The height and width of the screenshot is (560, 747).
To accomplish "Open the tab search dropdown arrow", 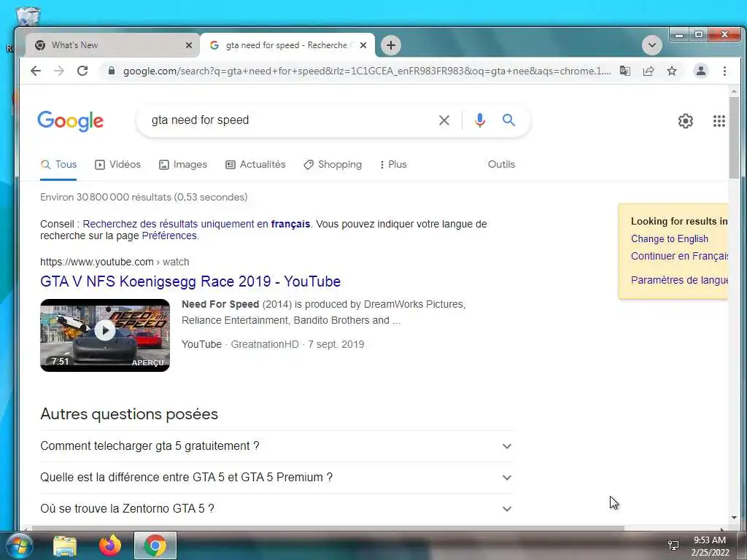I will click(x=651, y=45).
